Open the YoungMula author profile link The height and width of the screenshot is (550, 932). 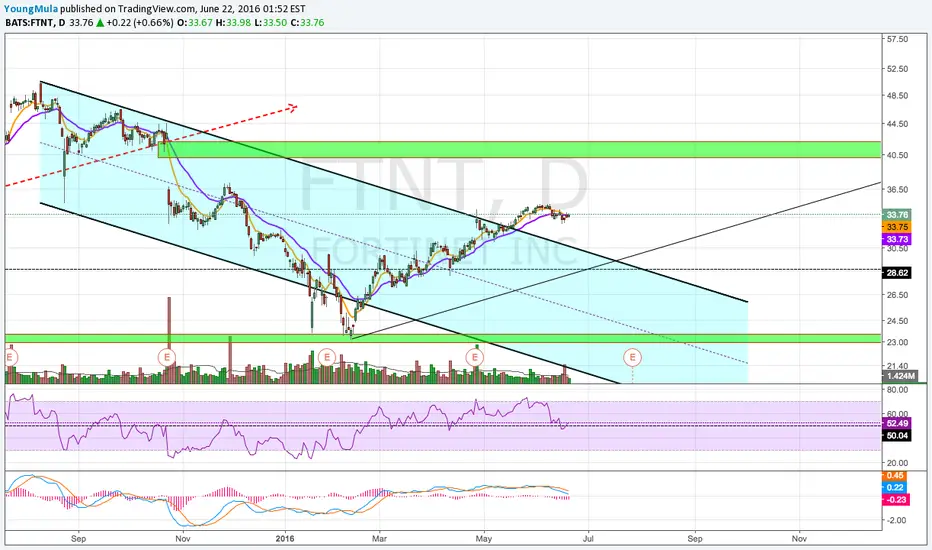[x=31, y=9]
